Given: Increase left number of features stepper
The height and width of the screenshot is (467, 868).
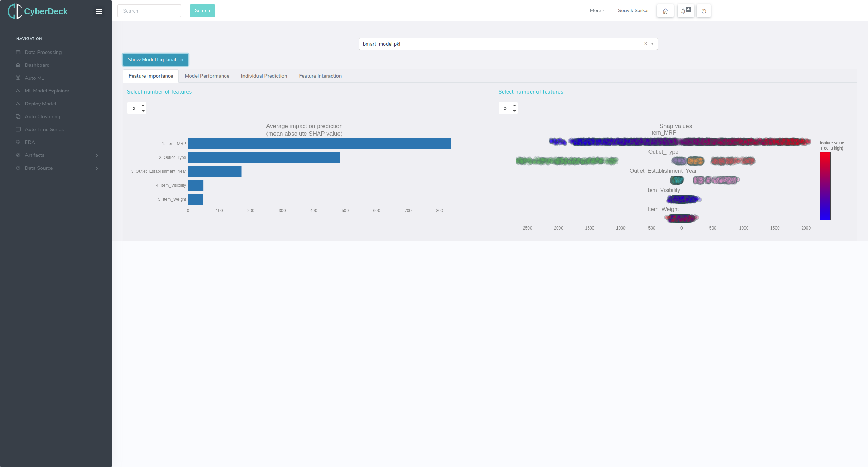Looking at the screenshot, I should click(x=143, y=105).
